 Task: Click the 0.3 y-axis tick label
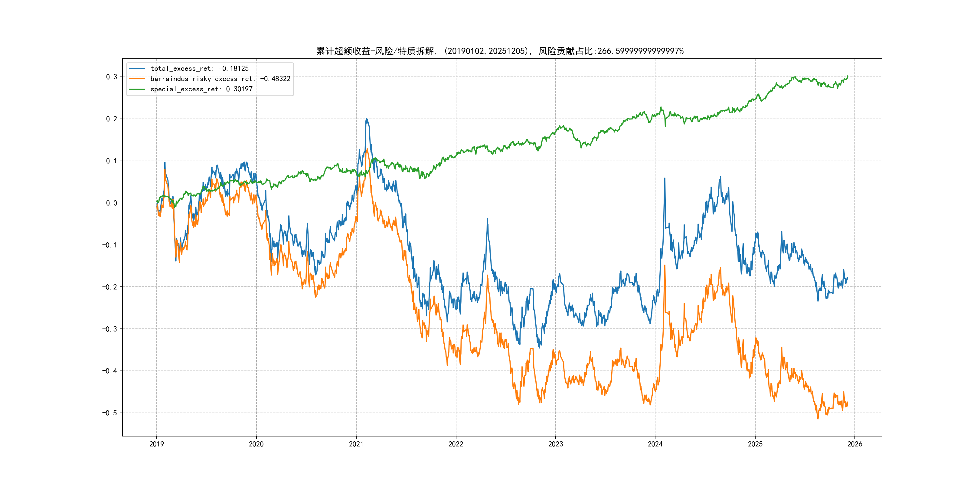[x=112, y=77]
